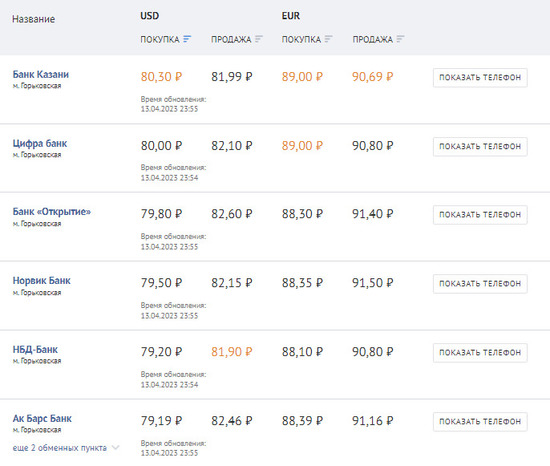Open the Норвик Банк link
Viewport: 550px width, 466px height.
pos(41,281)
